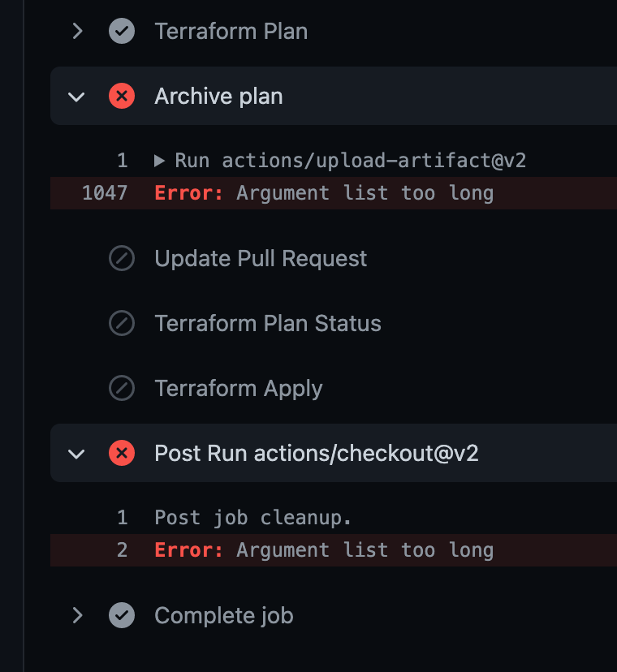
Task: Collapse the Archive plan step
Action: point(77,96)
